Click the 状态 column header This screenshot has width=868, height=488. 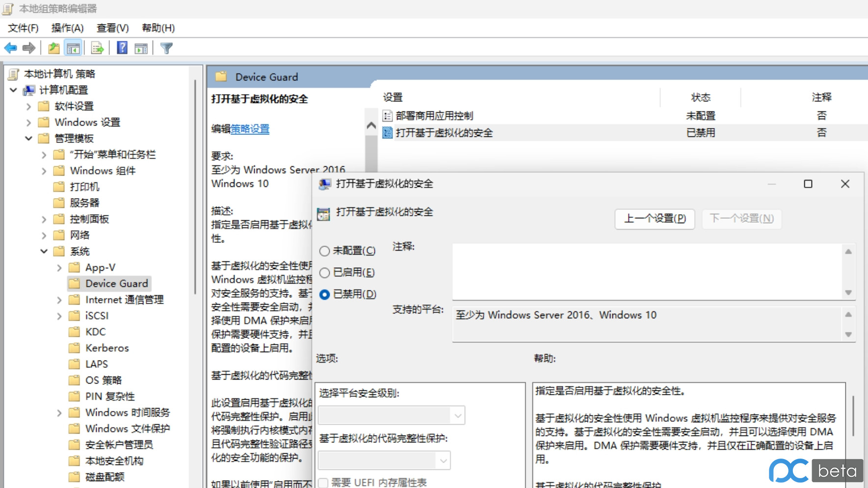pos(700,98)
